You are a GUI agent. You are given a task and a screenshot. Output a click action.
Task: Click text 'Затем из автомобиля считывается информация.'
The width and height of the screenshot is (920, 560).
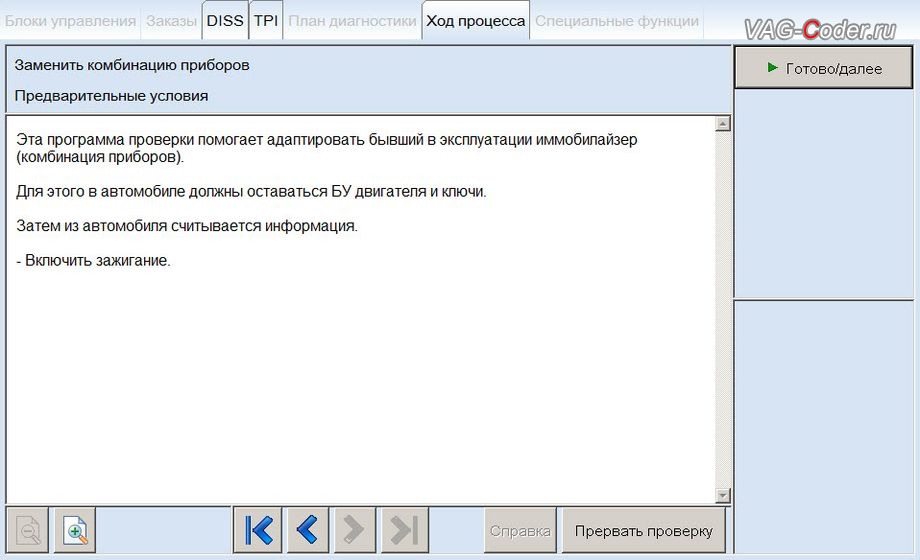pos(187,226)
